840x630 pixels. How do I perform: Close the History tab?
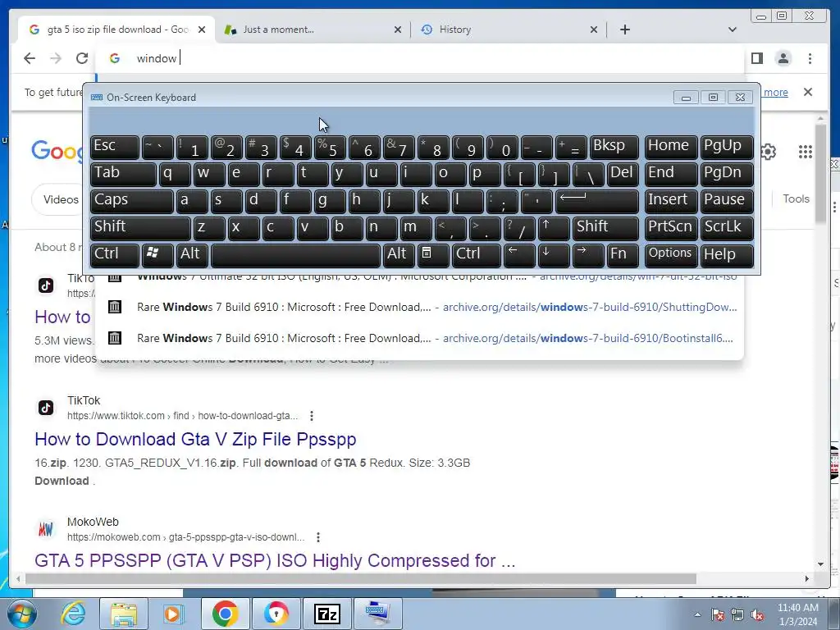[x=594, y=30]
